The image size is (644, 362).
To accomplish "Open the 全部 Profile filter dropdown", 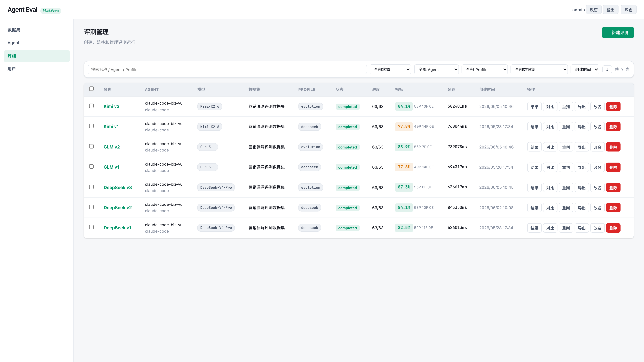I will 485,69.
